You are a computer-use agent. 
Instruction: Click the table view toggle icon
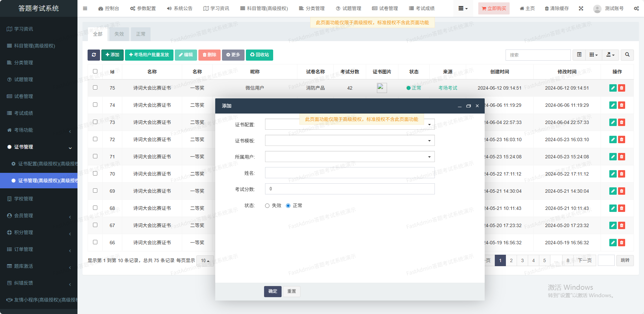[x=579, y=55]
